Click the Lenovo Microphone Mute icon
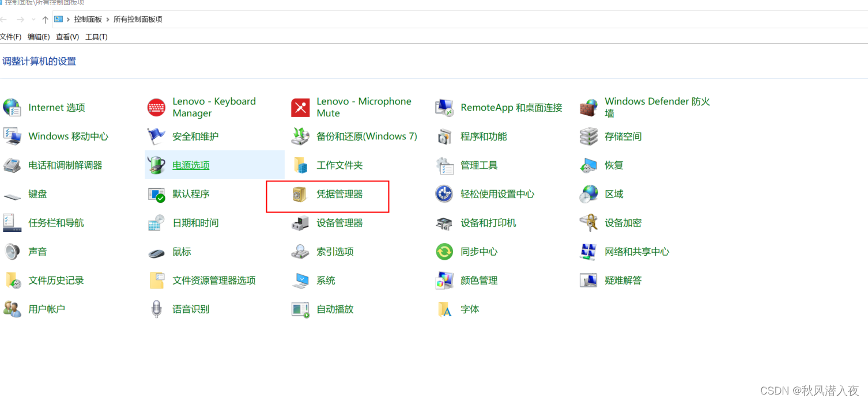 click(x=300, y=107)
